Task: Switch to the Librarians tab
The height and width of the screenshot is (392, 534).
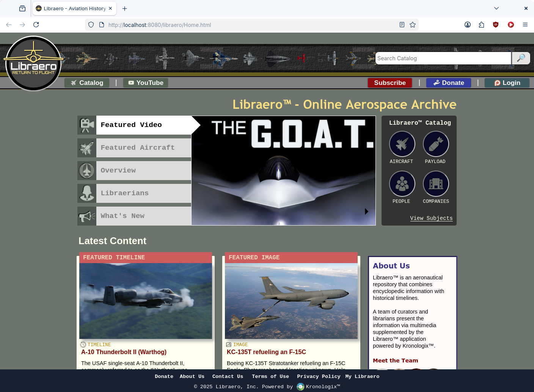Action: (x=124, y=193)
